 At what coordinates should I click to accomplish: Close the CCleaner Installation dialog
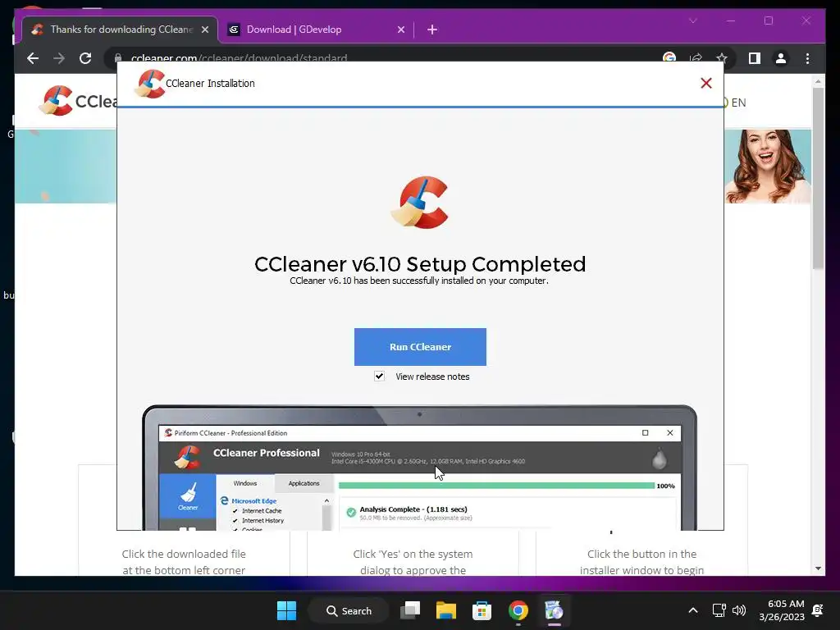706,83
